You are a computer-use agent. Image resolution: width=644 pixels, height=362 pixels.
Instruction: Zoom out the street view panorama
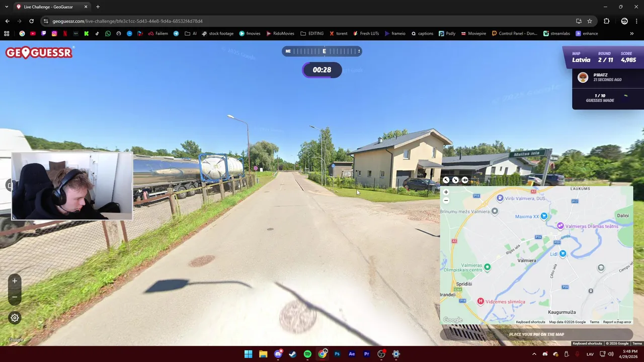(x=15, y=297)
